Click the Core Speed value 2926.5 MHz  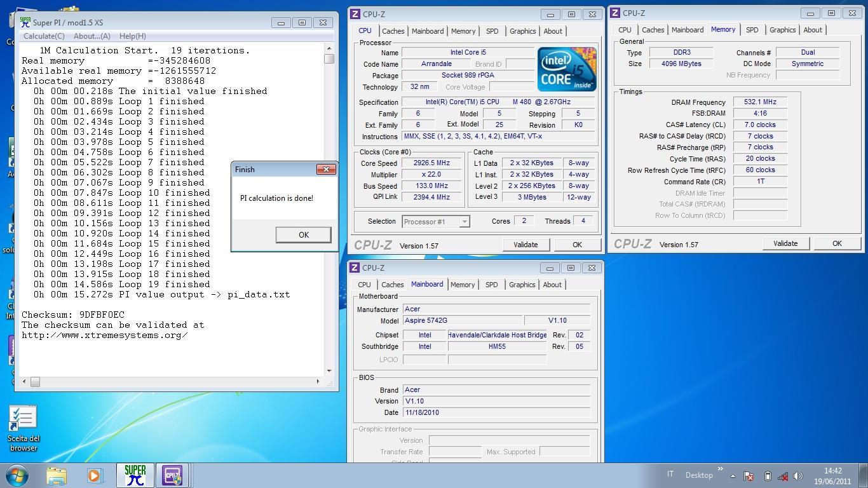(431, 163)
